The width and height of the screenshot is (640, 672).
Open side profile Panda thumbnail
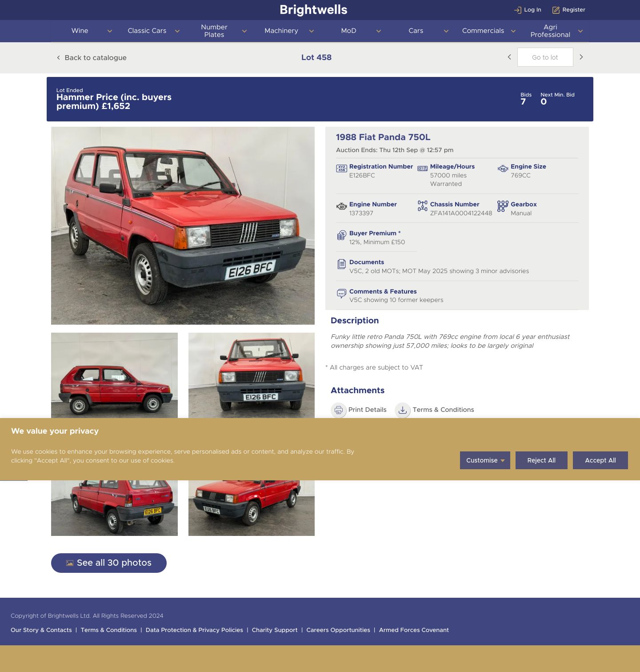point(114,375)
